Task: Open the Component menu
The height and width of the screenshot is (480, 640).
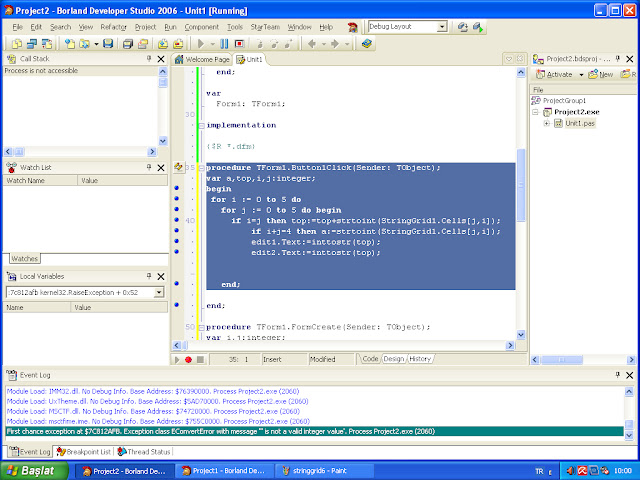Action: (x=202, y=27)
